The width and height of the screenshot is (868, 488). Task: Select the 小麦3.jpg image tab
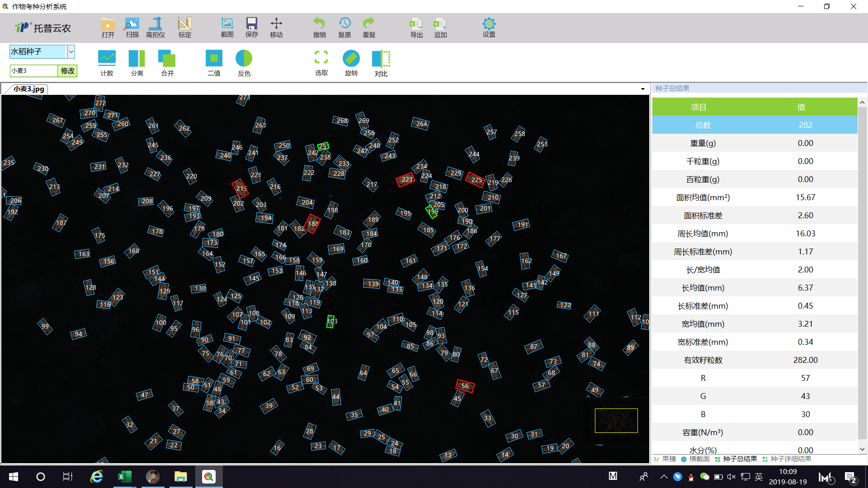(x=28, y=89)
